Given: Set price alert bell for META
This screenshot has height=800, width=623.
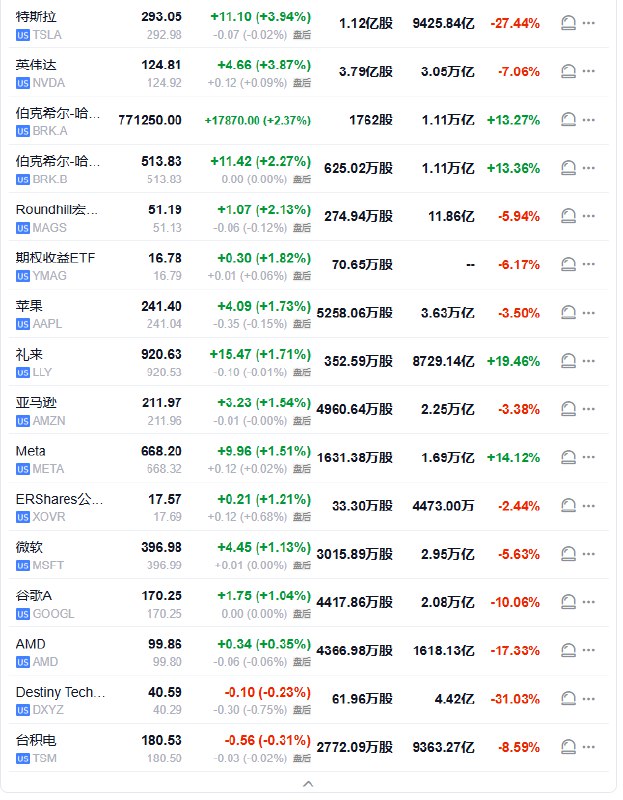Looking at the screenshot, I should tap(568, 458).
